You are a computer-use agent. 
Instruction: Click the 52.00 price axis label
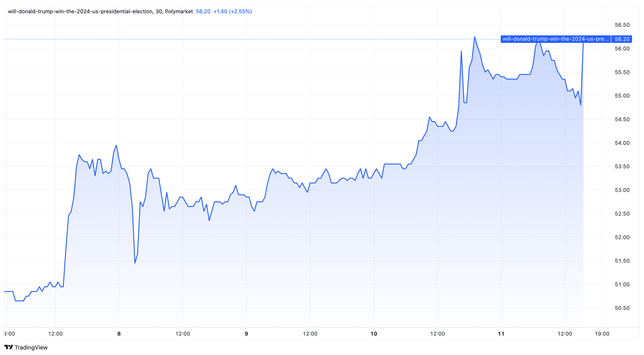pyautogui.click(x=622, y=237)
